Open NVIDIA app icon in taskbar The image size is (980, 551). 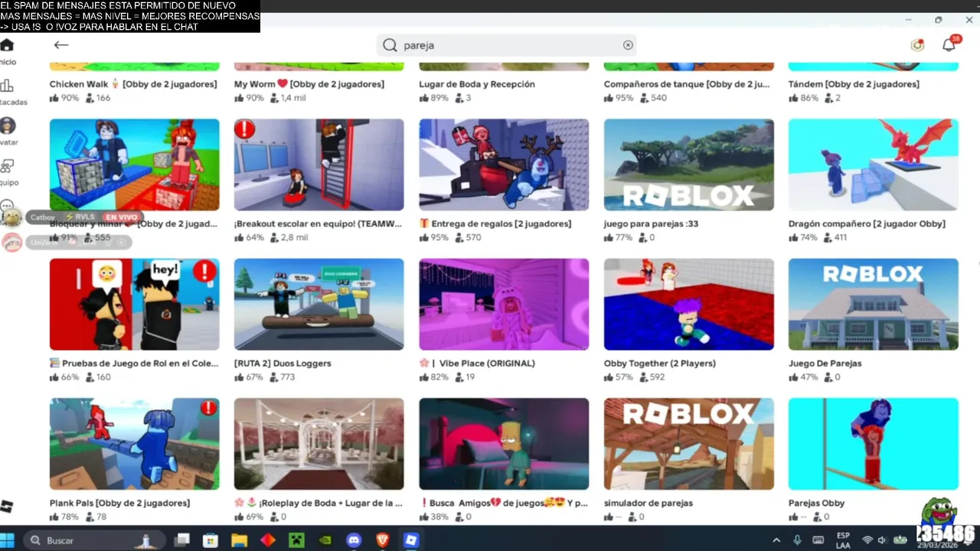325,540
